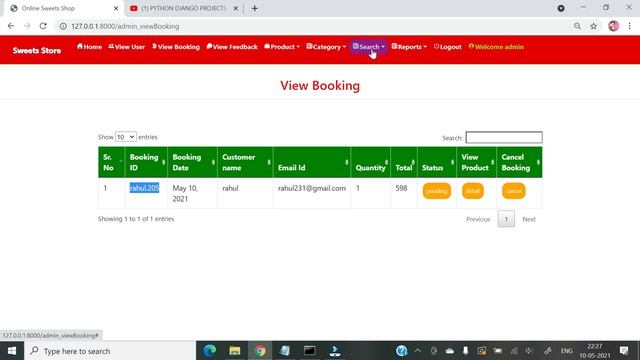Click the browser forward arrow
Screen dimensions: 640x360
27,26
